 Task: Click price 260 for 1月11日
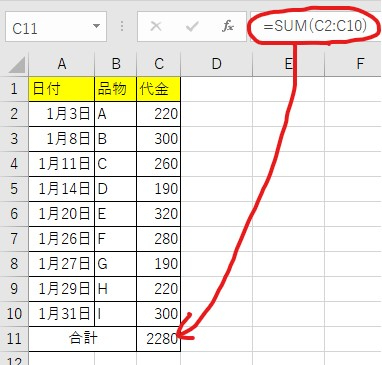159,164
